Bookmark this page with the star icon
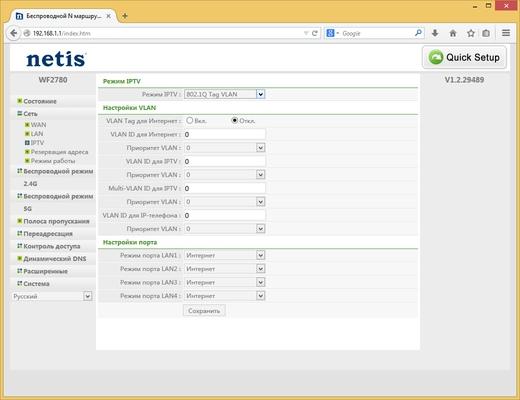Viewport: 520px width, 400px height. pyautogui.click(x=471, y=33)
